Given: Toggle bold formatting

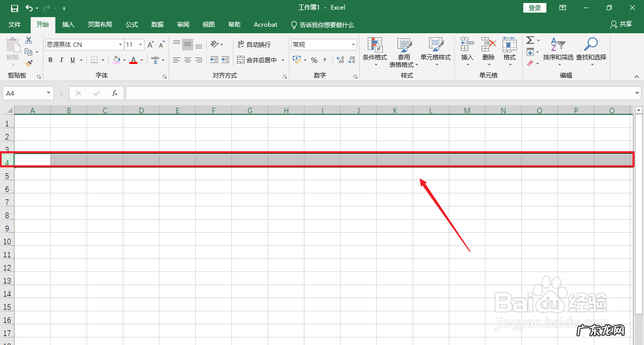Looking at the screenshot, I should pos(50,59).
